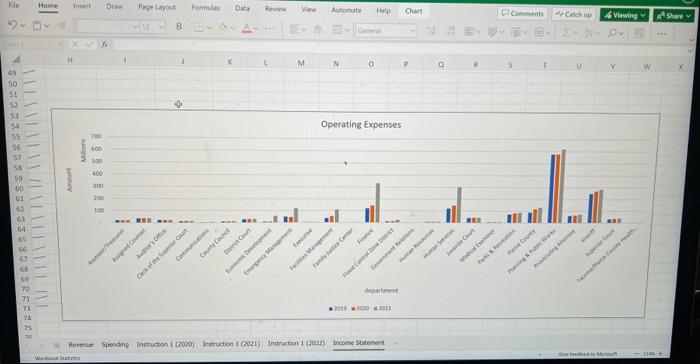Click the Fill Color paint bucket
The width and height of the screenshot is (700, 364).
click(222, 28)
